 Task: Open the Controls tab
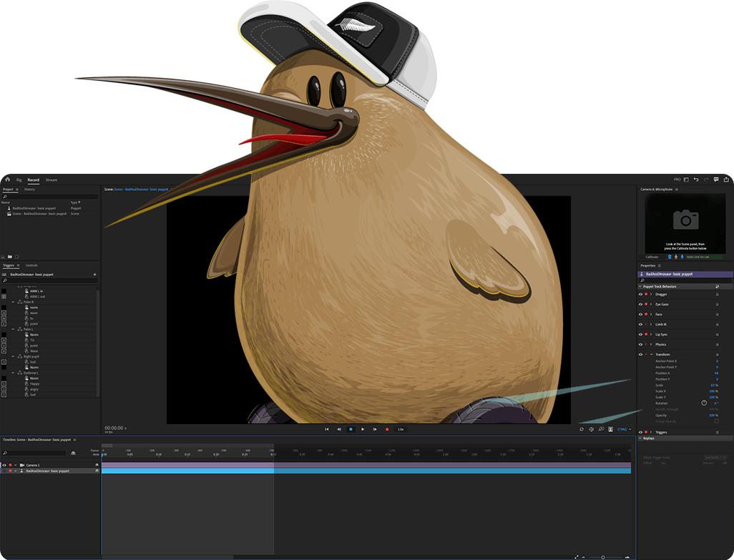pyautogui.click(x=31, y=265)
